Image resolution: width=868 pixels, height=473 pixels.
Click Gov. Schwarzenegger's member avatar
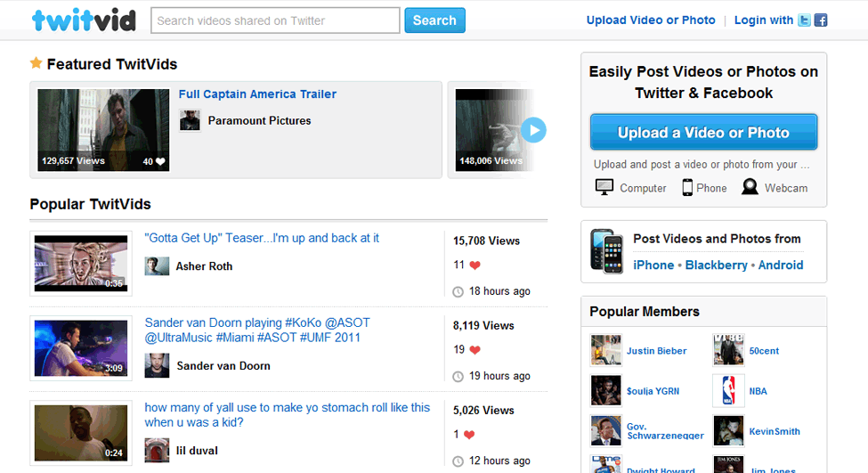[x=606, y=431]
